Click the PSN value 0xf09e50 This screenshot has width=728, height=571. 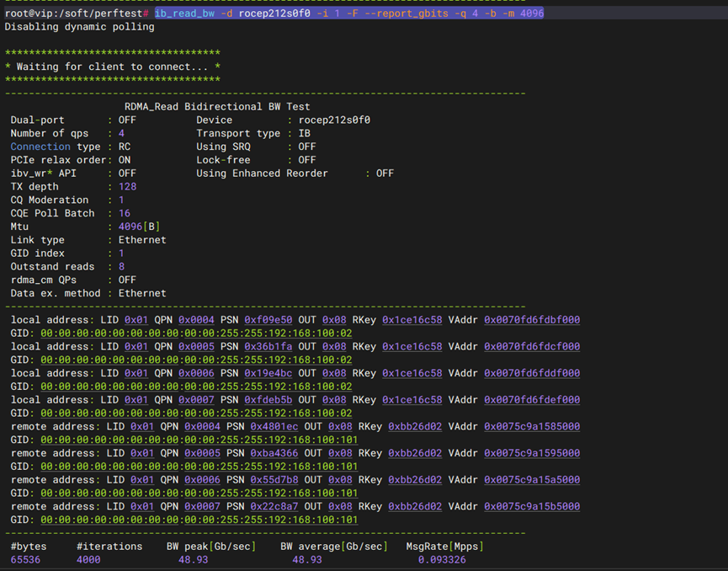click(268, 320)
